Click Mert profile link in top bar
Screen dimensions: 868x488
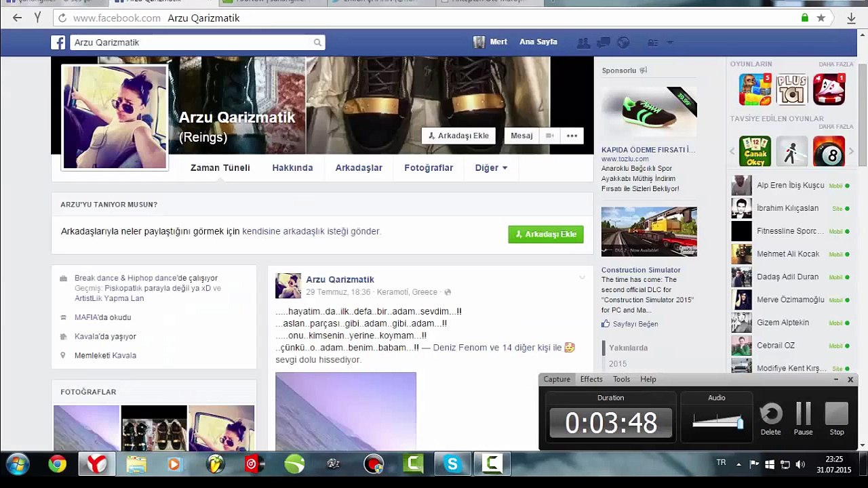click(490, 42)
